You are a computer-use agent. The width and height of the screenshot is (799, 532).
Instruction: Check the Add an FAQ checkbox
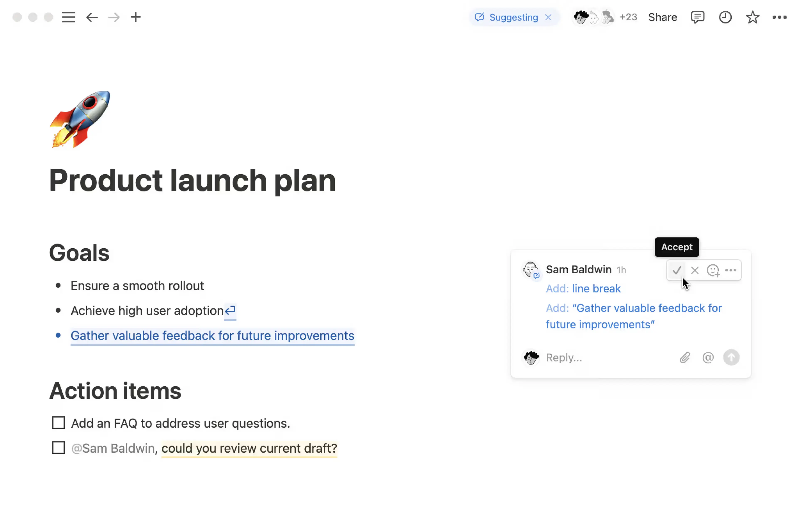pos(58,423)
